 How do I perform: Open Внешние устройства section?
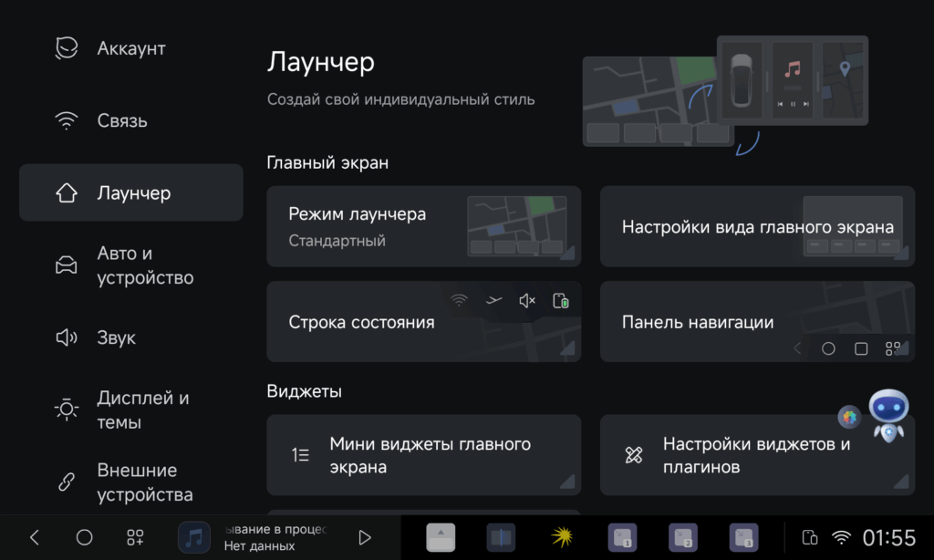[131, 482]
